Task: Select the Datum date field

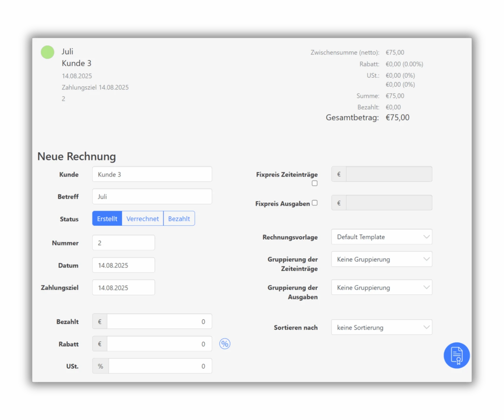Action: pos(123,265)
